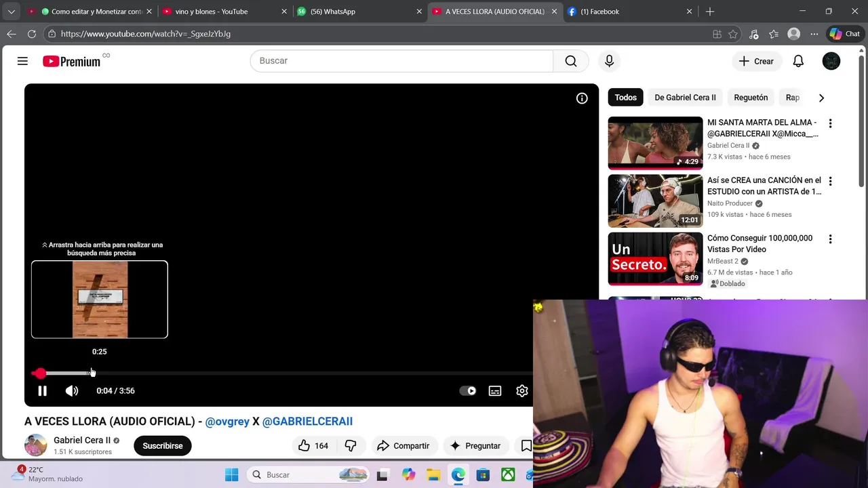Click the Gabriel Cera II channel name
Screen dimensions: 868x488
(x=82, y=440)
